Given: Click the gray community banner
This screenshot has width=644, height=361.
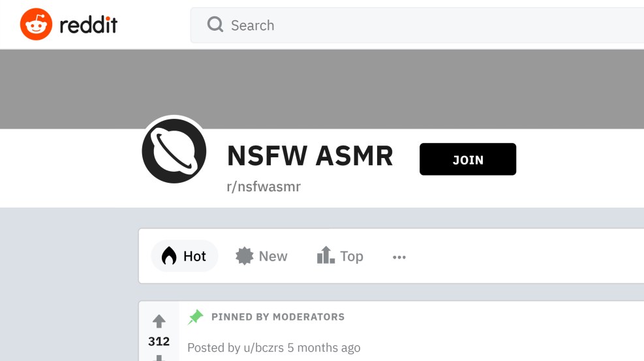Looking at the screenshot, I should [x=322, y=89].
